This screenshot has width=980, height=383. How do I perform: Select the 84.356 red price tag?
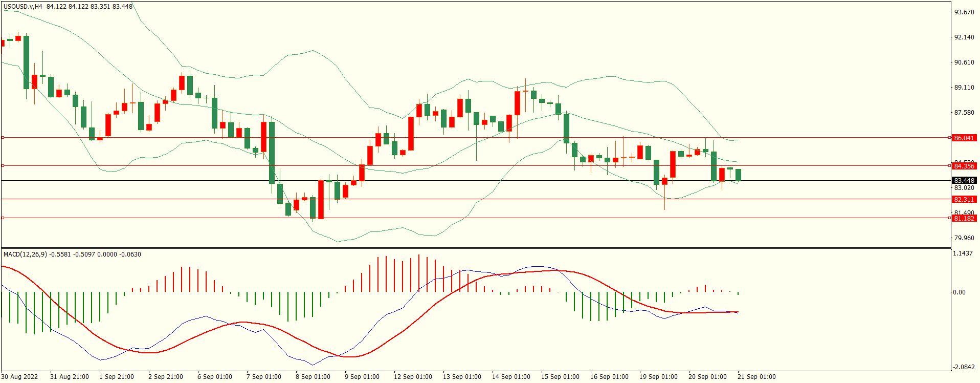tap(965, 166)
